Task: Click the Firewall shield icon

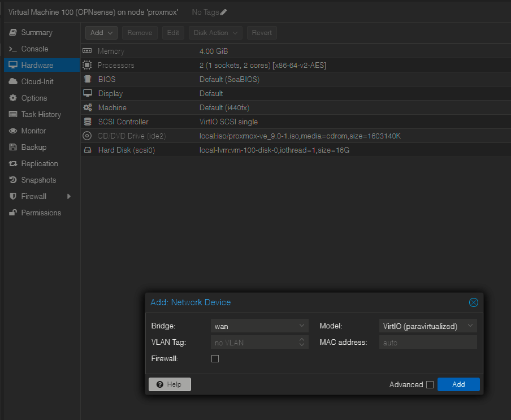Action: coord(13,196)
